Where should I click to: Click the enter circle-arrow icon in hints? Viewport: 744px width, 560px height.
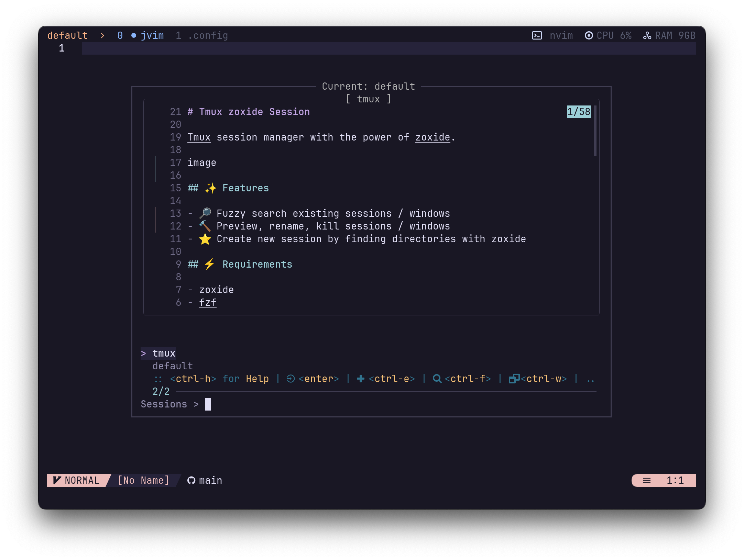point(291,379)
